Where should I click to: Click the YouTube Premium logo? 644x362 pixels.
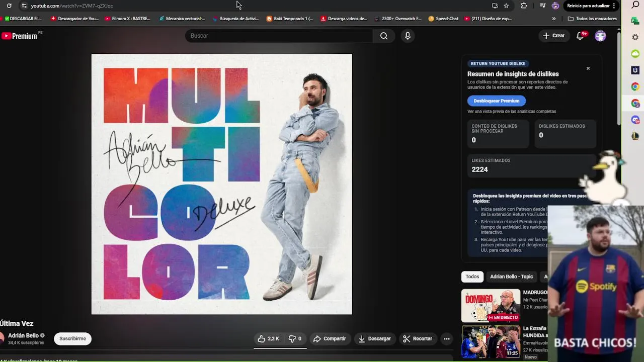pos(19,36)
